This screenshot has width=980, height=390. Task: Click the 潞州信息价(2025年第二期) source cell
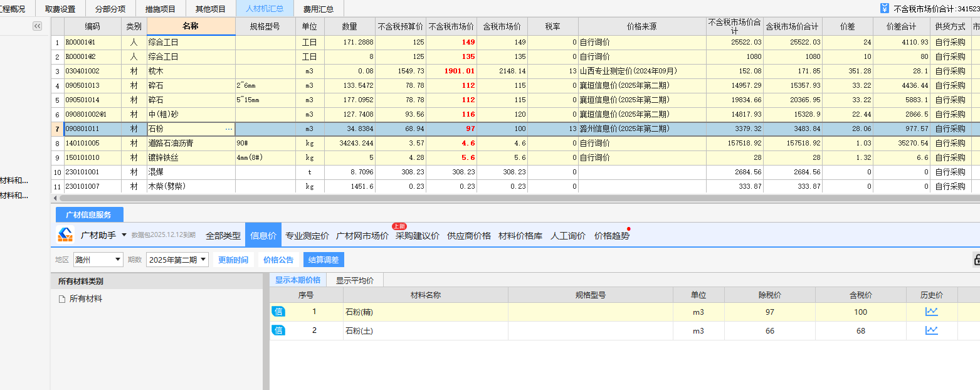click(642, 129)
